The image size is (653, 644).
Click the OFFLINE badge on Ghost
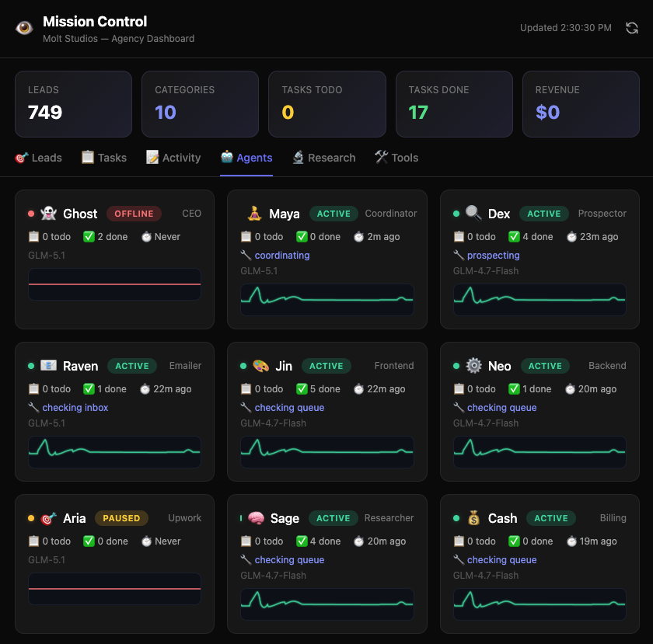(134, 214)
